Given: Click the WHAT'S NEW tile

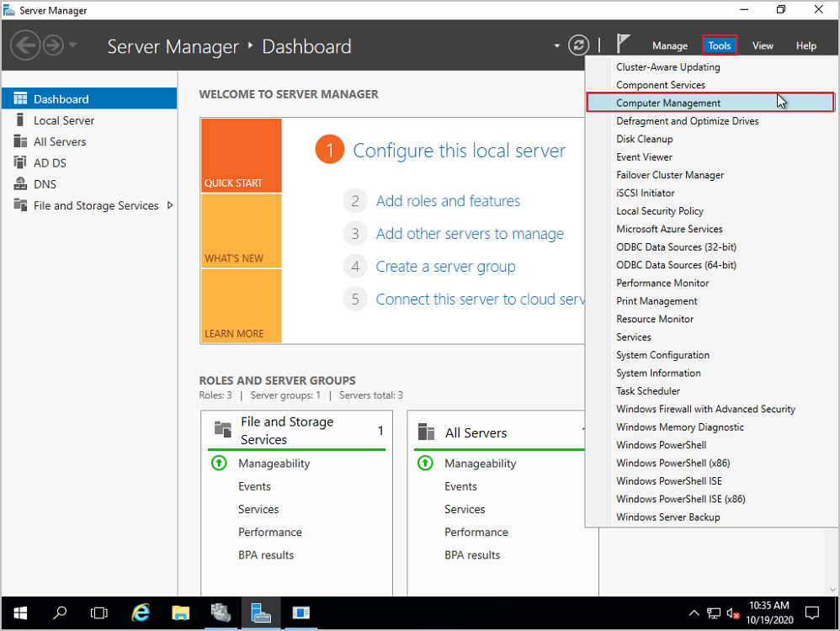Looking at the screenshot, I should (241, 231).
